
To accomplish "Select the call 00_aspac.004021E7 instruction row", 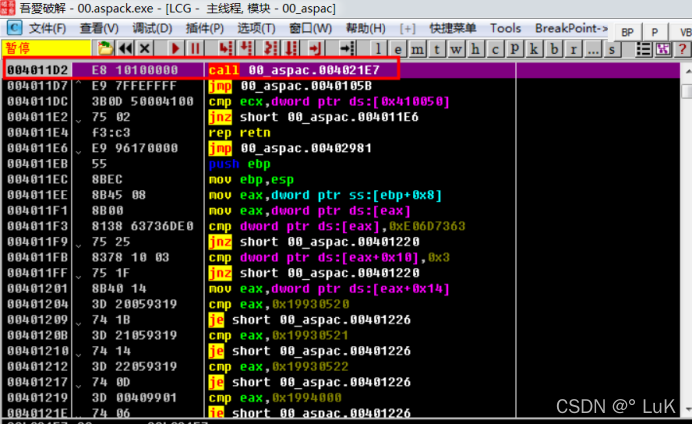I will tap(341, 70).
